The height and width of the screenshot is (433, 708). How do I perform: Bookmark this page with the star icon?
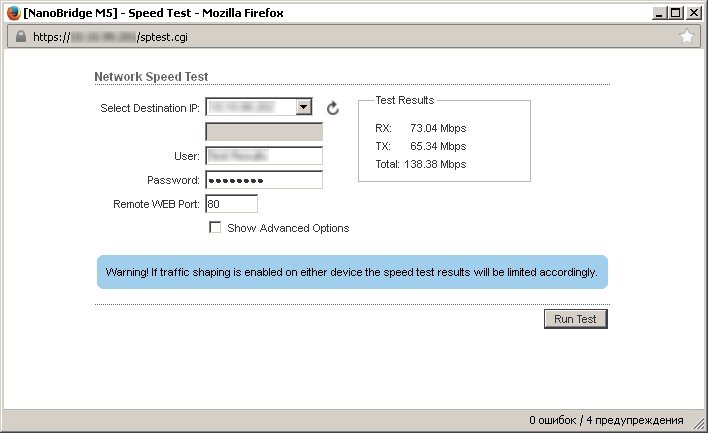pyautogui.click(x=687, y=37)
